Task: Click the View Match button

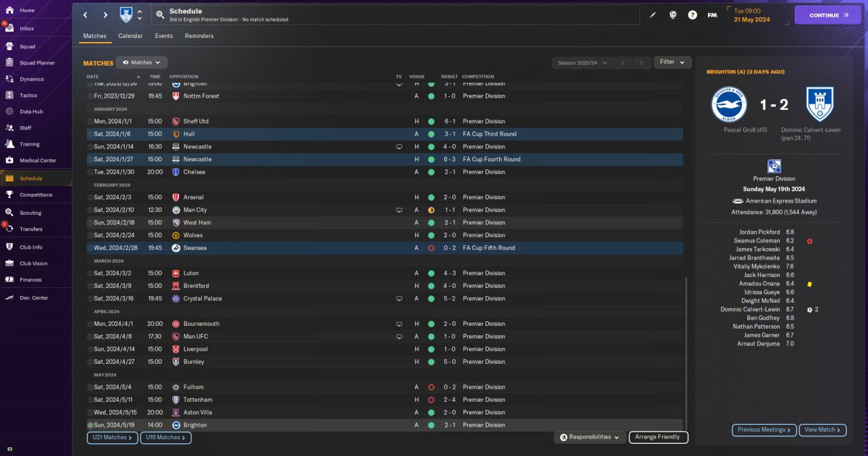Action: coord(823,430)
